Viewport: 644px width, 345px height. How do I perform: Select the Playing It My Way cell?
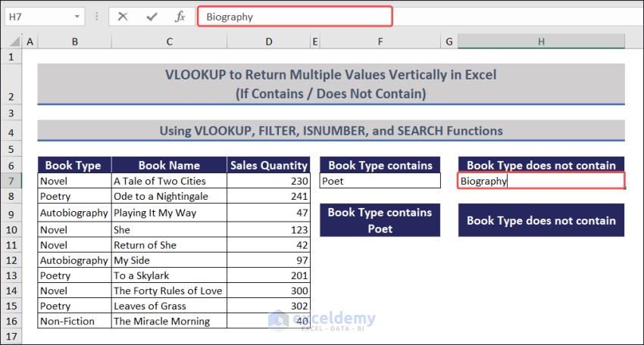pyautogui.click(x=169, y=213)
